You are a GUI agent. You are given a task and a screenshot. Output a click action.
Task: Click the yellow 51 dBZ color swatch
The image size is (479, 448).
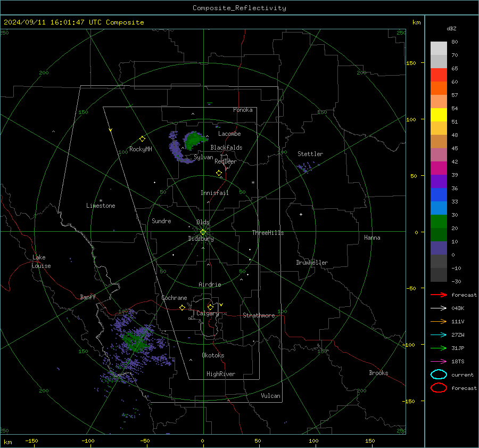point(439,115)
